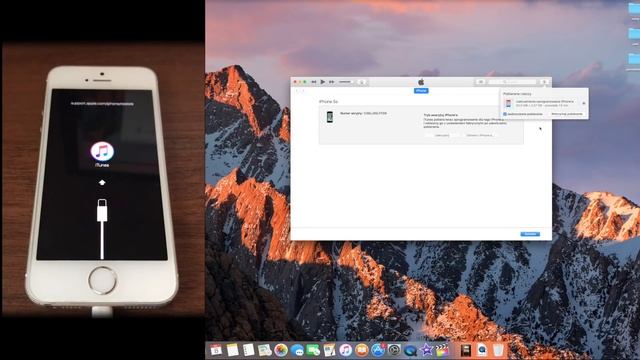The width and height of the screenshot is (640, 360).
Task: Click the iTunes search field
Action: [x=512, y=82]
